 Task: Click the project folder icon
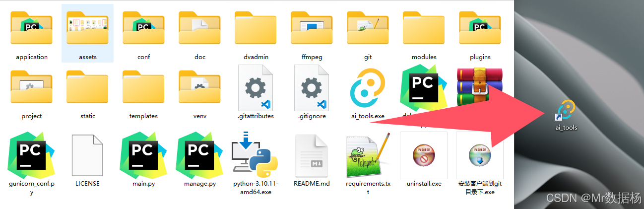(x=31, y=87)
